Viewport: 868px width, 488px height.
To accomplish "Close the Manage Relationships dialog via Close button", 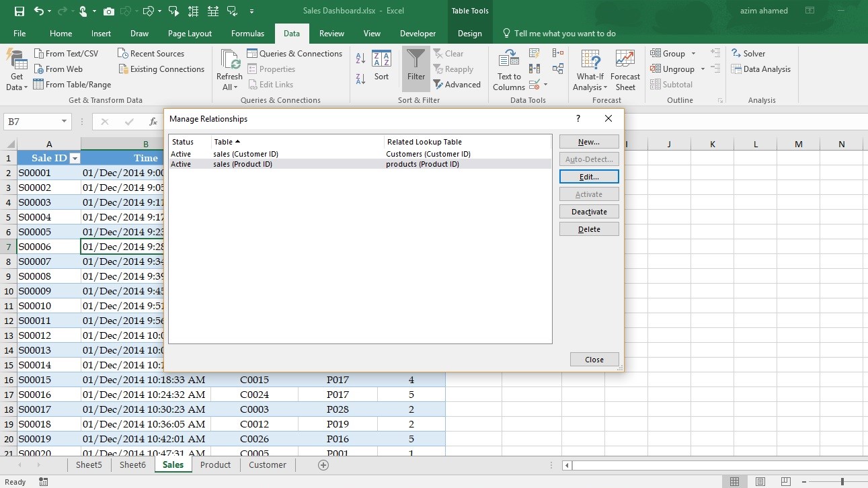I will point(594,360).
